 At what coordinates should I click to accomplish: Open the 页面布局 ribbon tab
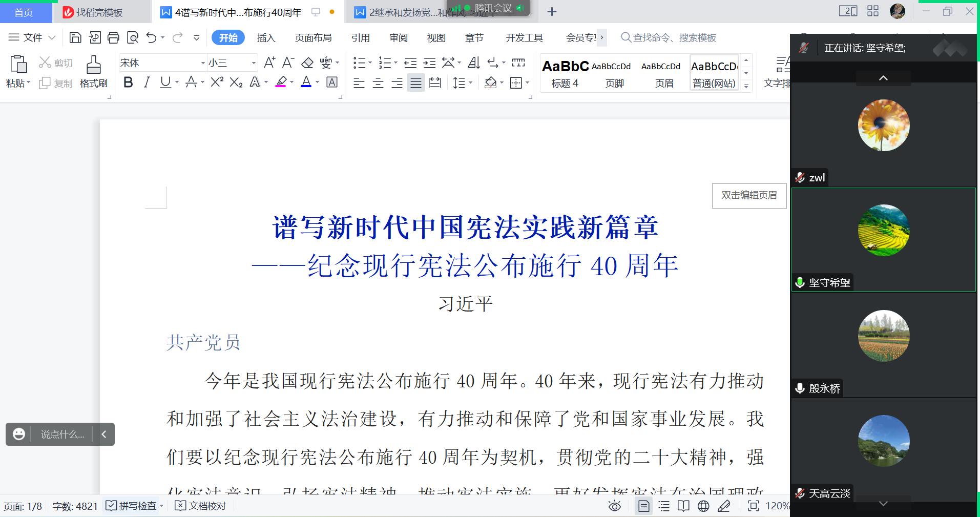click(313, 37)
